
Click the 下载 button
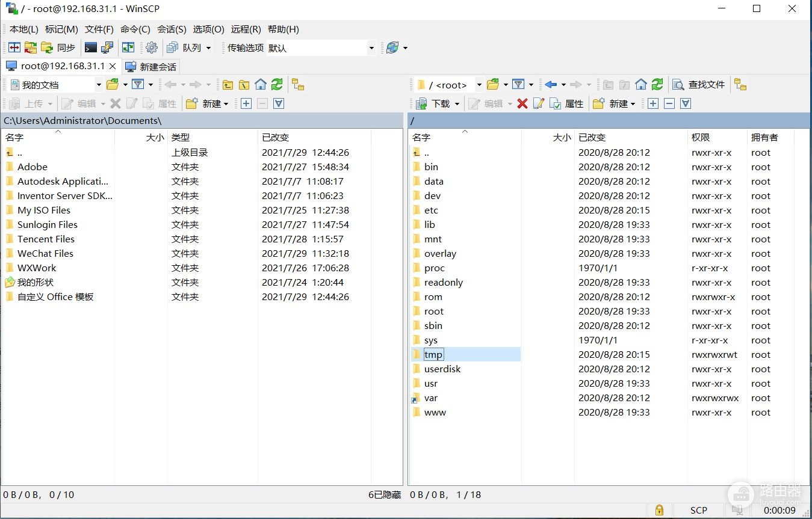tap(433, 103)
